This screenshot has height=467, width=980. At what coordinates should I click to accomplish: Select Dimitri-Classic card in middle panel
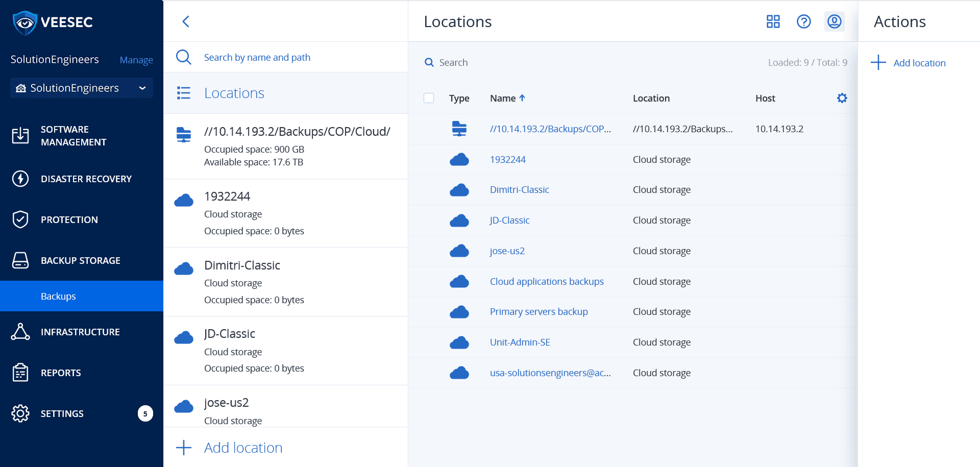click(286, 282)
